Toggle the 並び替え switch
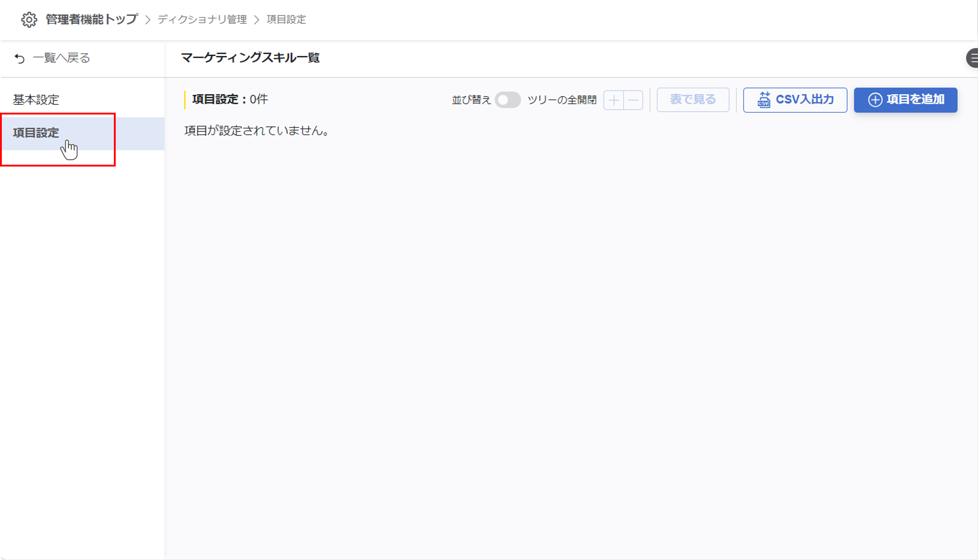The height and width of the screenshot is (560, 978). click(x=508, y=100)
